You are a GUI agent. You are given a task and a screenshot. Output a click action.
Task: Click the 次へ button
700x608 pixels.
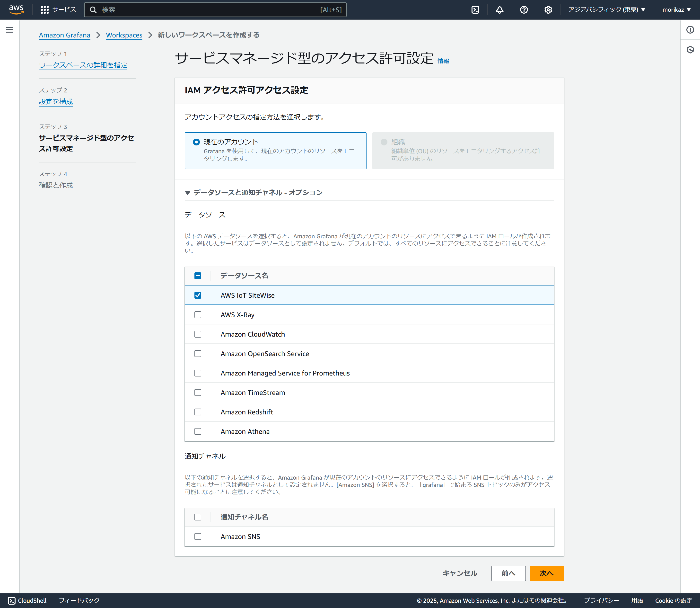click(547, 573)
